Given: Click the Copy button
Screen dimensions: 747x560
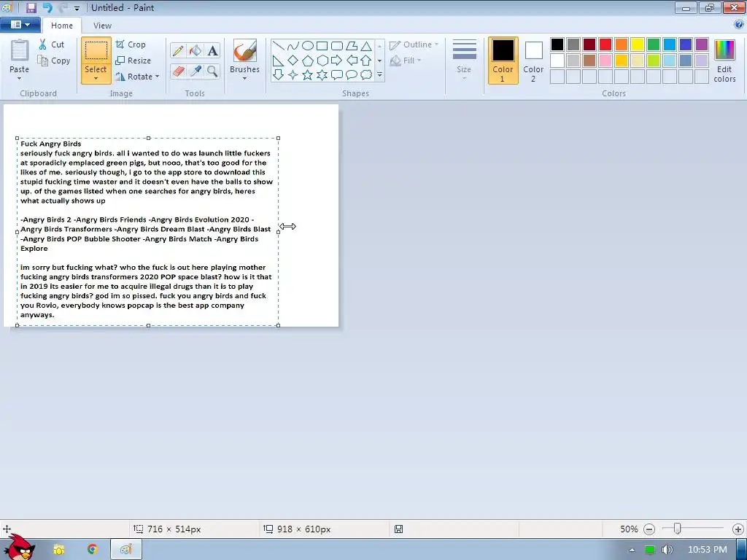Looking at the screenshot, I should pyautogui.click(x=54, y=61).
